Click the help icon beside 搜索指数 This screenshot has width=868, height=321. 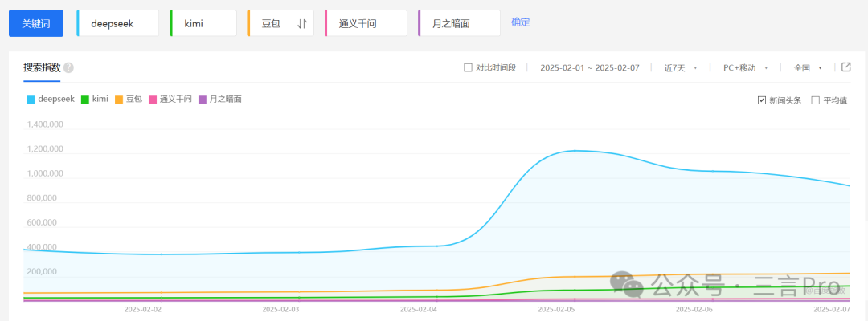pos(68,68)
